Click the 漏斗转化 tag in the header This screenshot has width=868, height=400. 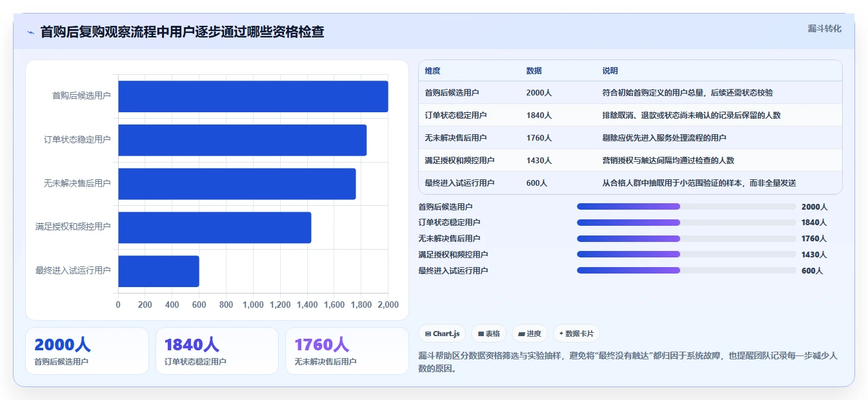point(824,29)
